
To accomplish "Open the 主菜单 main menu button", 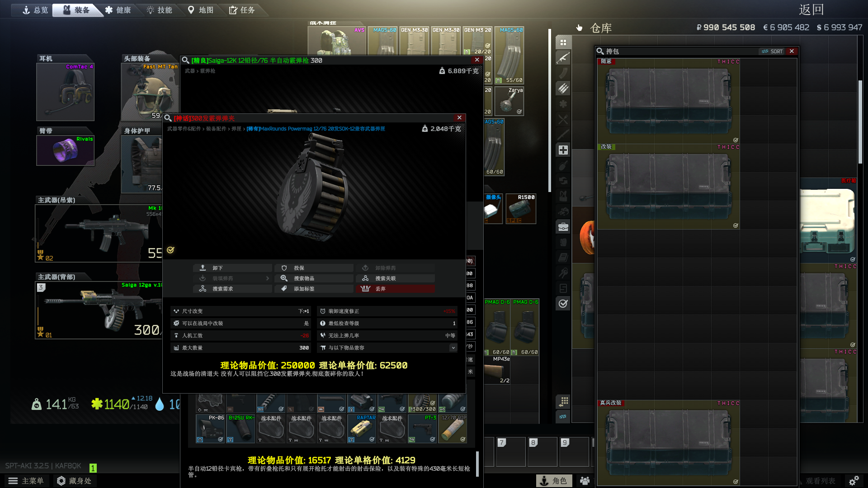I will 26,481.
